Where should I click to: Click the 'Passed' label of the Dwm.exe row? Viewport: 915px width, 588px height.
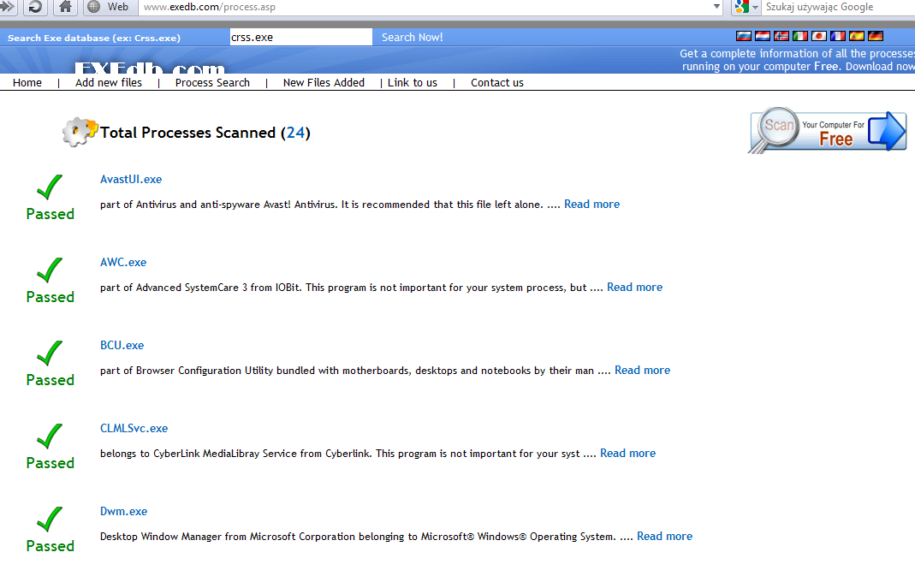51,546
